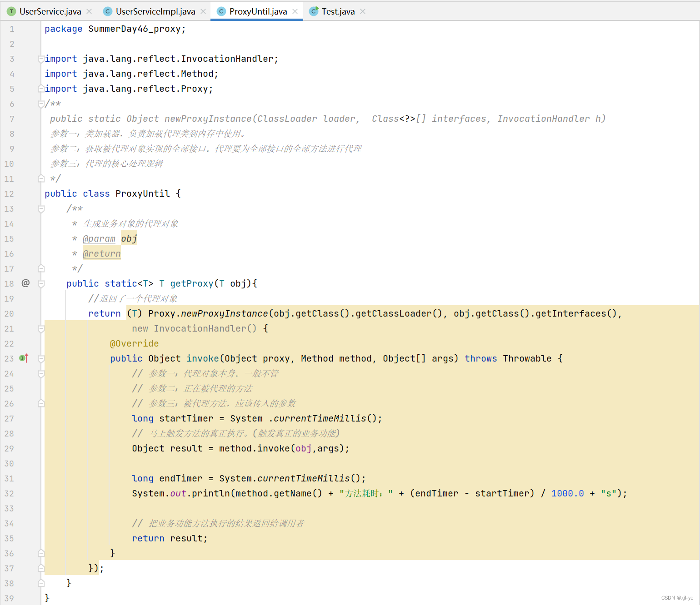Click the fold end marker at line 38
Viewport: 700px width, 605px height.
[41, 583]
